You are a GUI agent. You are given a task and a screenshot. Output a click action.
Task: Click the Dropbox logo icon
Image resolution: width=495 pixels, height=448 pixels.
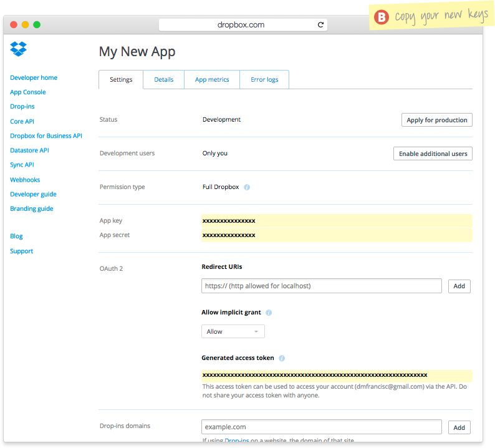tap(18, 49)
